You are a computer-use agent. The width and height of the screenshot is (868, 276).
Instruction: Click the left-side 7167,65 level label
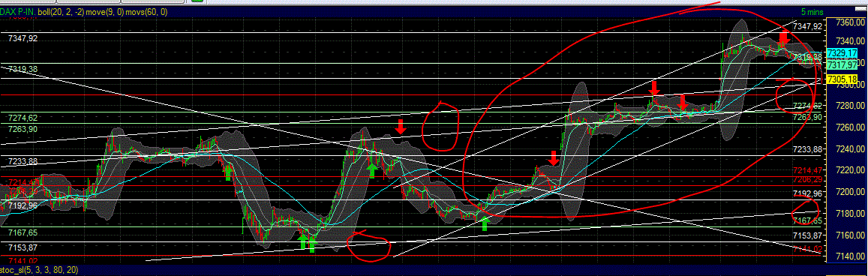coord(23,232)
